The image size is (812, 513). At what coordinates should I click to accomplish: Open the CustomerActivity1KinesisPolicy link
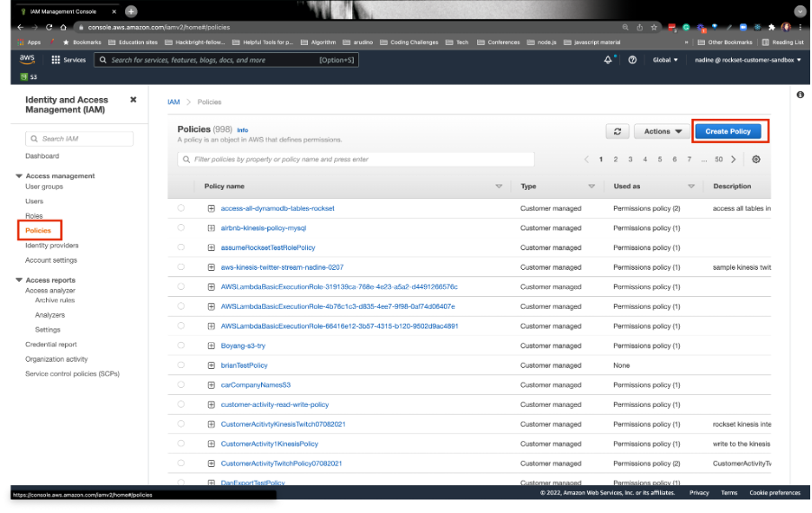pyautogui.click(x=269, y=445)
